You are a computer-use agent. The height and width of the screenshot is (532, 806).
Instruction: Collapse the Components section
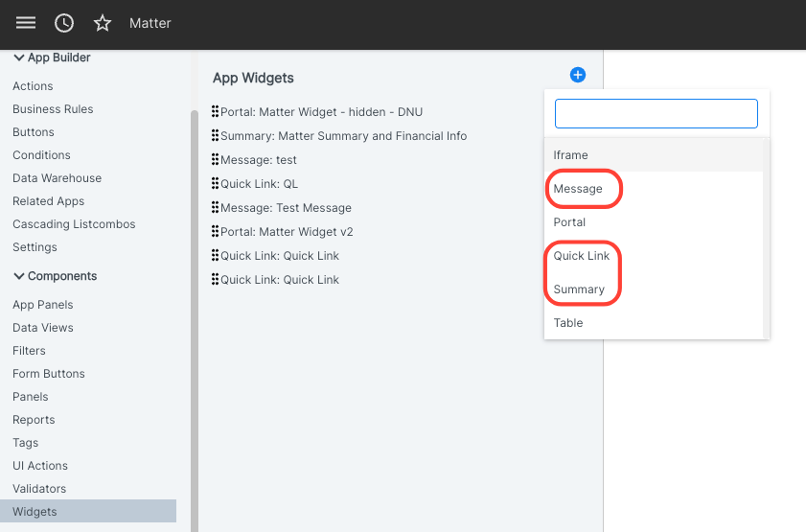coord(19,276)
